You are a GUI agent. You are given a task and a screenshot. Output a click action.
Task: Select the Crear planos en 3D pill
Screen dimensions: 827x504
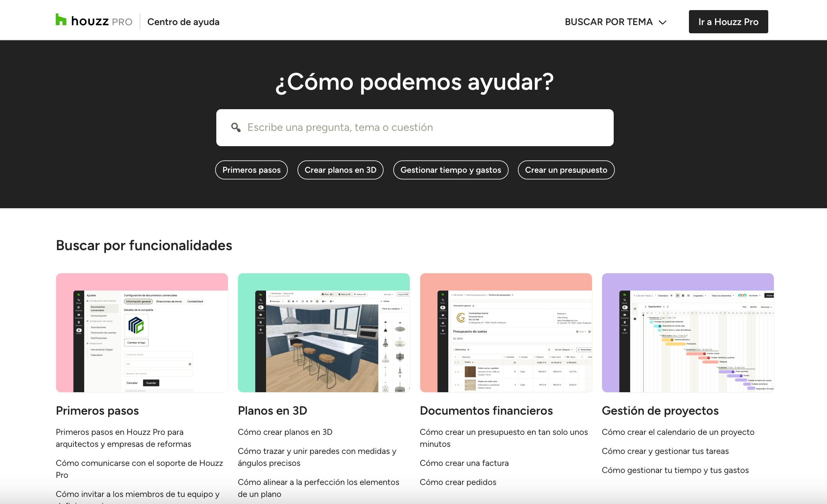340,170
